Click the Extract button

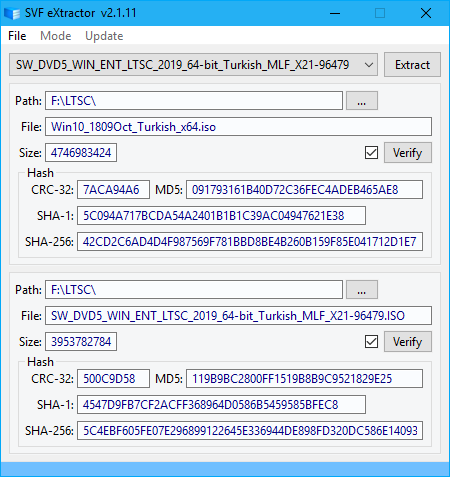click(412, 65)
